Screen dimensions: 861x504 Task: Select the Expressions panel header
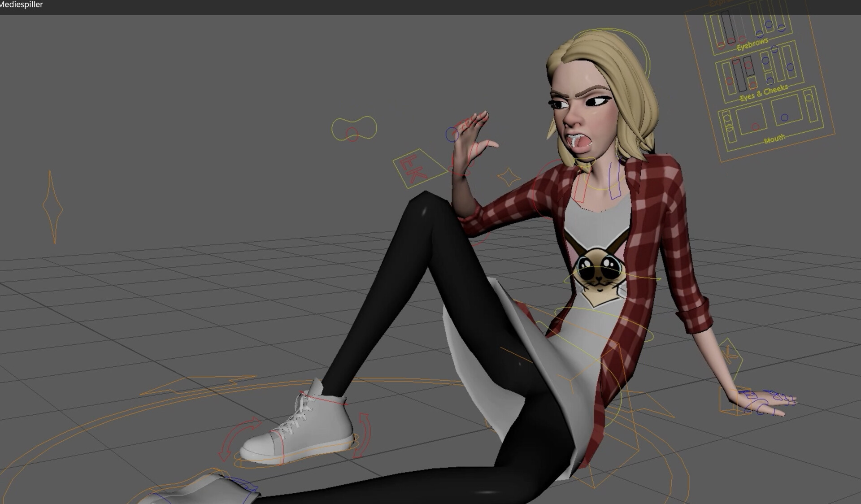coord(717,3)
